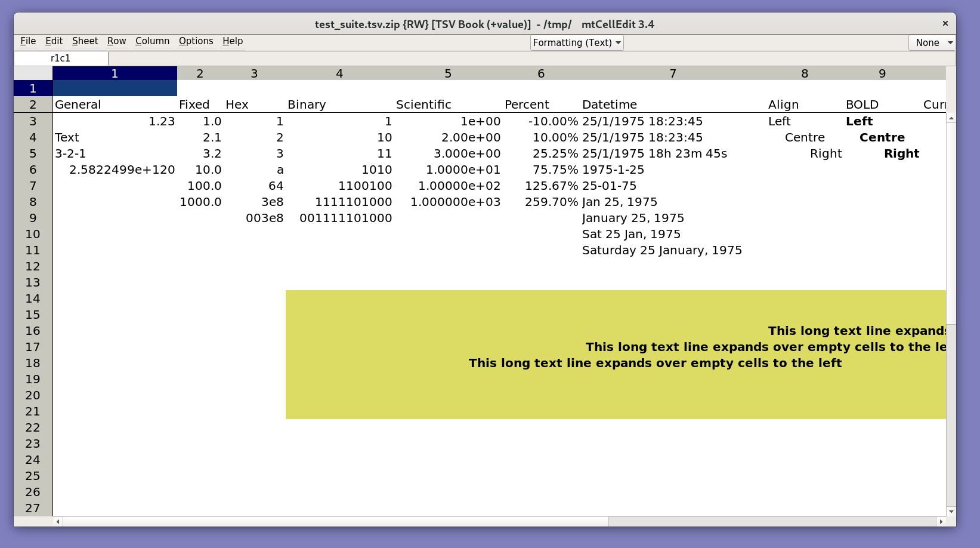Select cell with Saturday 25 January, 1975
Viewport: 980px width, 548px height.
661,251
